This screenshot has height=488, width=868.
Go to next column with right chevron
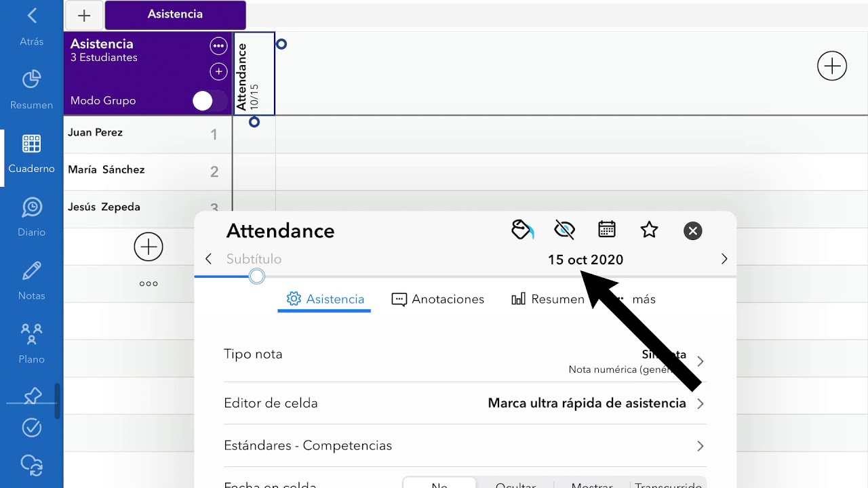(724, 259)
